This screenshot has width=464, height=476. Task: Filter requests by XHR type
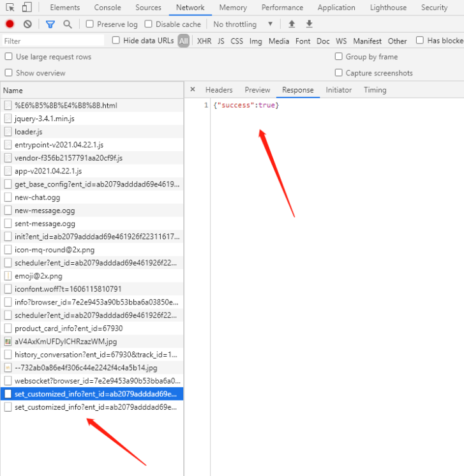pyautogui.click(x=204, y=41)
